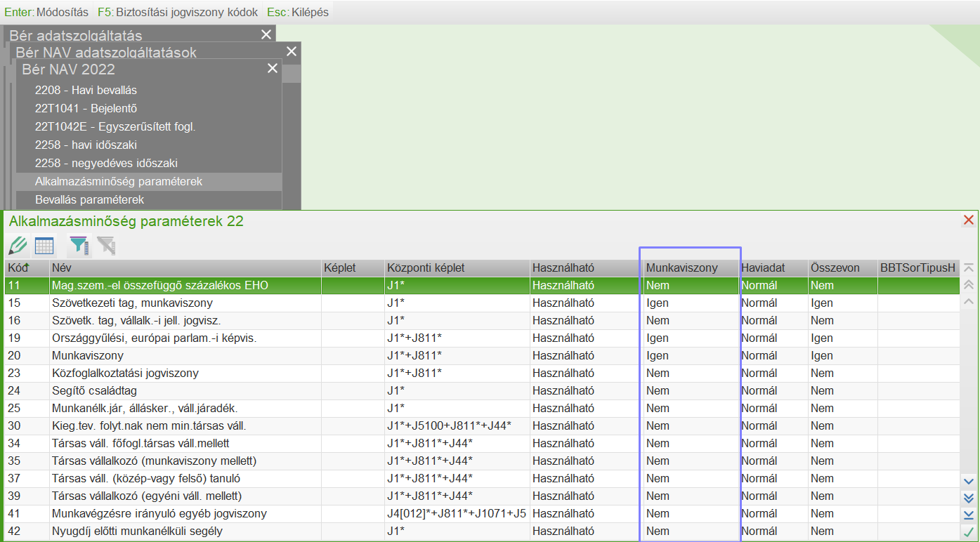
Task: Click Munkaviszony Igen cell in row 15
Action: [x=691, y=303]
